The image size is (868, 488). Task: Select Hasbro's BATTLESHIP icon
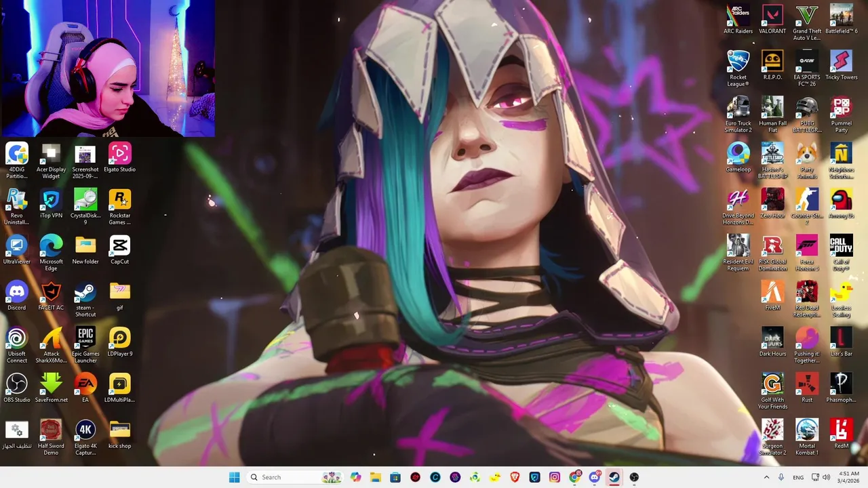click(772, 161)
